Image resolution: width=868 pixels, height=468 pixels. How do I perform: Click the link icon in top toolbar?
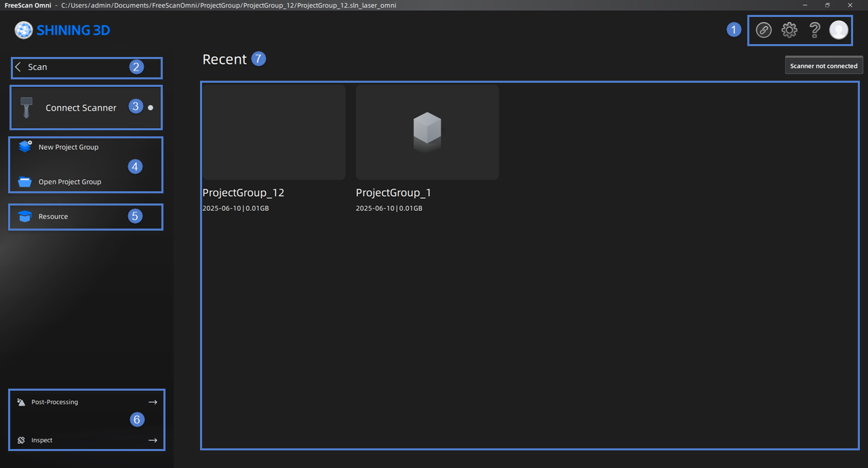[x=764, y=30]
